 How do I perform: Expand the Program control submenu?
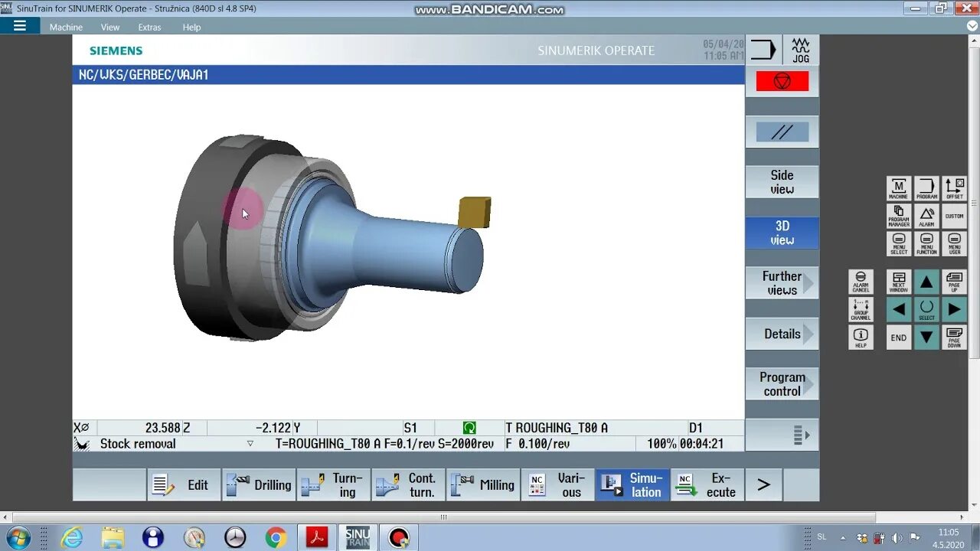pos(782,384)
